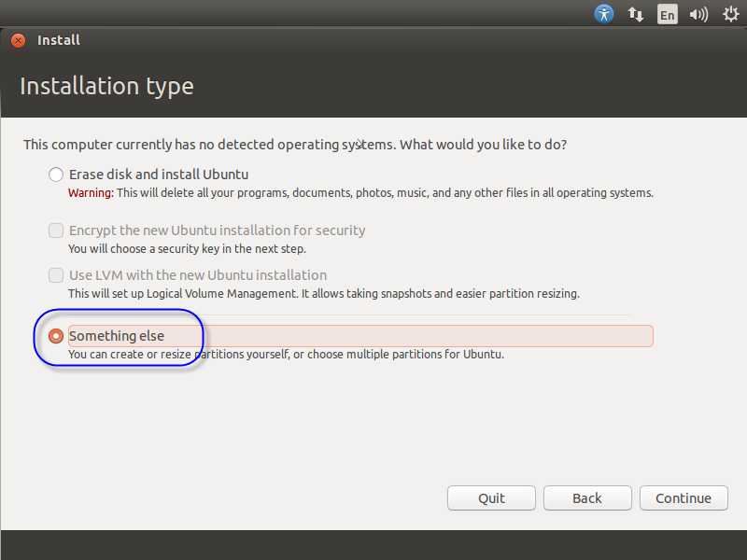
Task: Open the system power gear menu
Action: click(x=730, y=14)
